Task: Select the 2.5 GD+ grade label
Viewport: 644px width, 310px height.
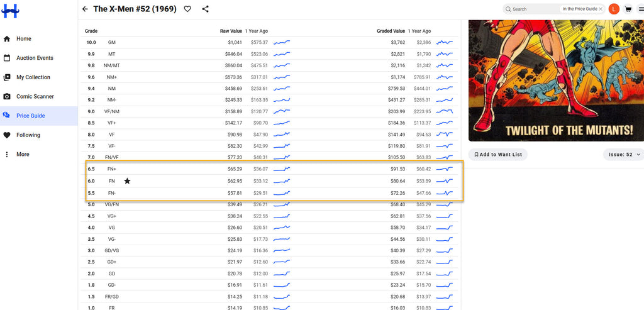Action: 112,262
